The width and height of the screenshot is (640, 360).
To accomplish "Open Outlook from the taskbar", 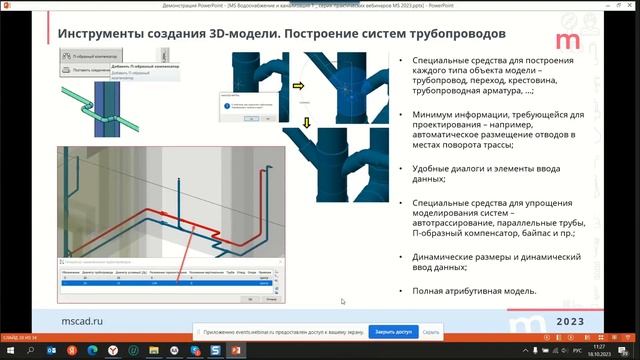I will [51, 350].
